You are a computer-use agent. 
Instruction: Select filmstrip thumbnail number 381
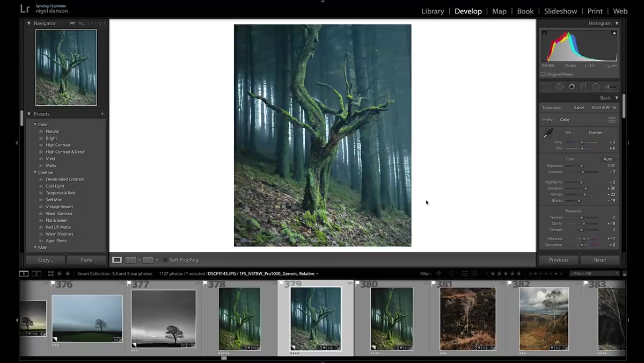[467, 318]
